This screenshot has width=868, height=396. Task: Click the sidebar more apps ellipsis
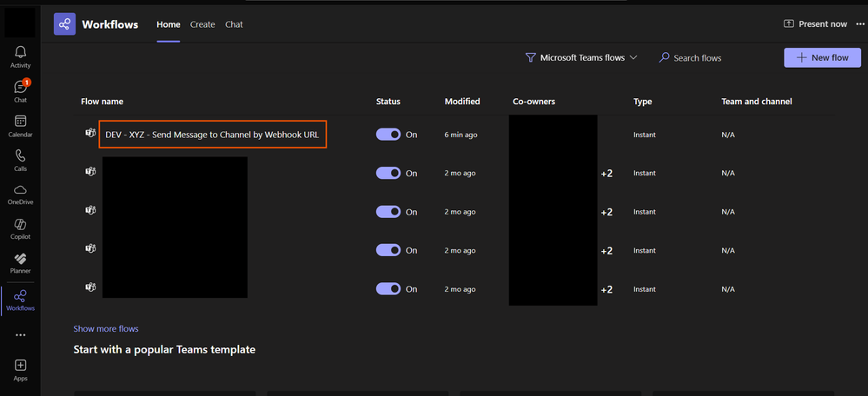[21, 335]
